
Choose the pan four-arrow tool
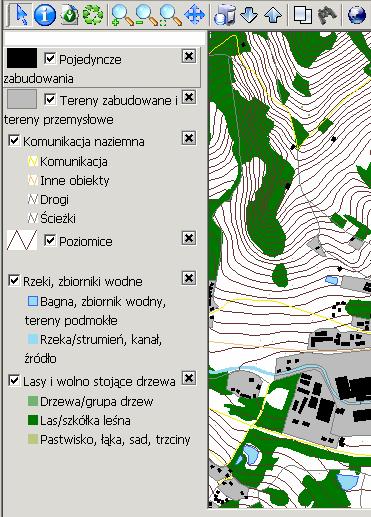pos(194,15)
